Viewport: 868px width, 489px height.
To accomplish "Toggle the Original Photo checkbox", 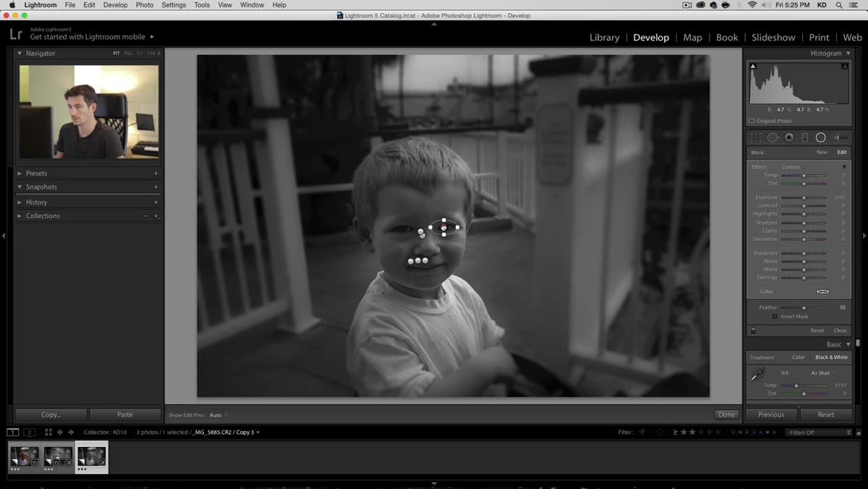I will pyautogui.click(x=752, y=121).
